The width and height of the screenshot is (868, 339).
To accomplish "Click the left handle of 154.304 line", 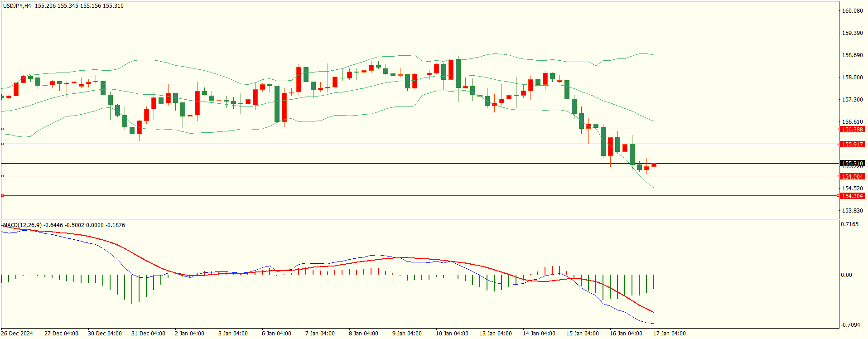I will point(2,196).
